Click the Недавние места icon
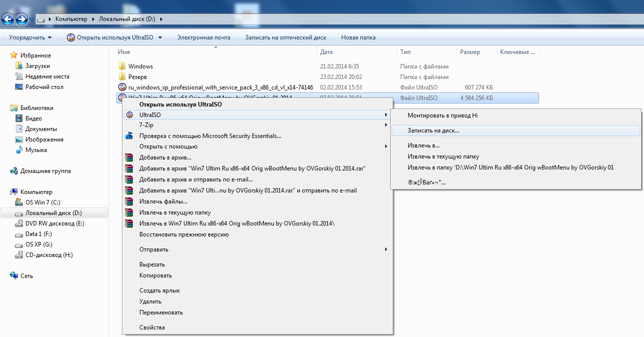This screenshot has width=644, height=337. coord(19,76)
